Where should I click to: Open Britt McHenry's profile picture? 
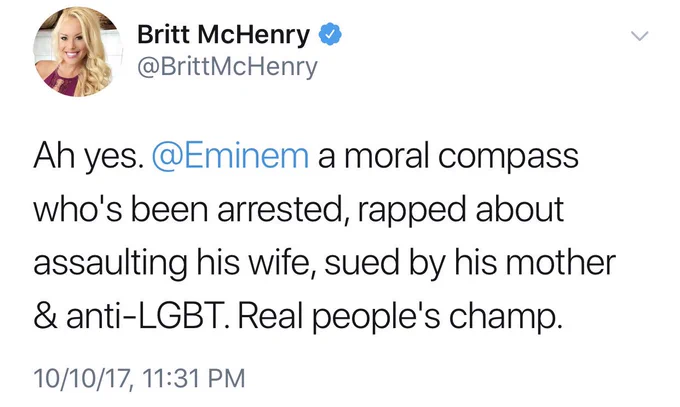pos(78,51)
